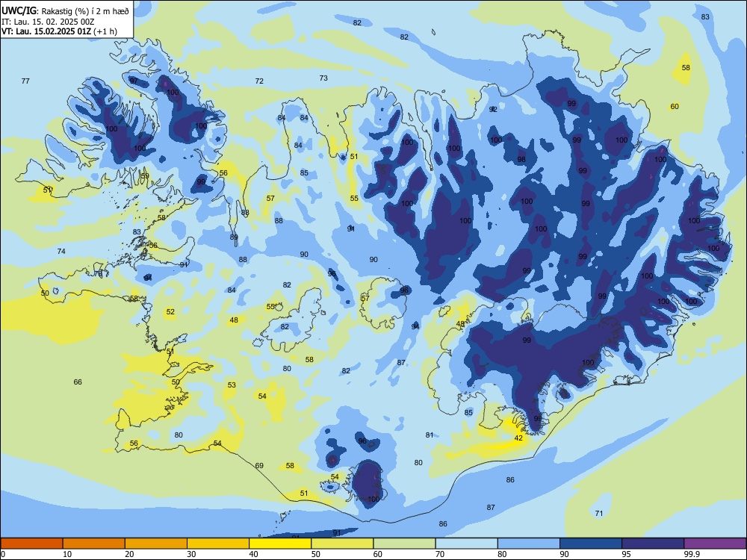
Task: Click the pale blue 70–80 legend swatch
Action: pos(466,544)
